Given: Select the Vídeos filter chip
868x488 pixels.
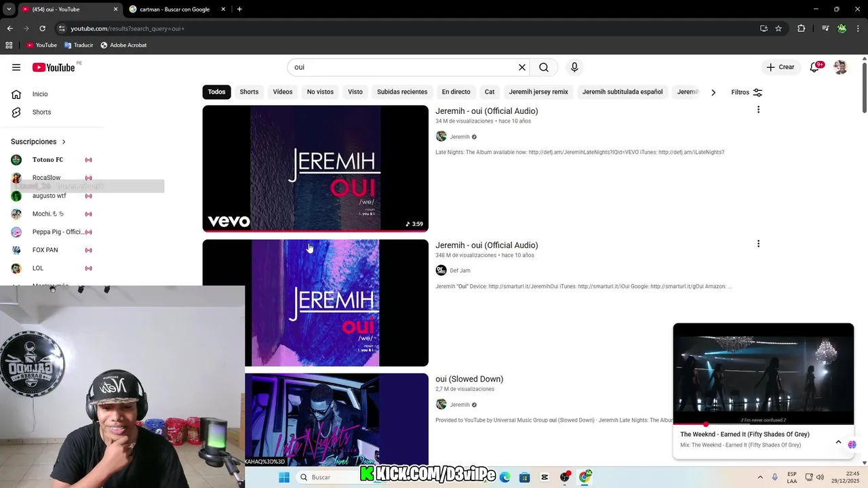Looking at the screenshot, I should (283, 91).
